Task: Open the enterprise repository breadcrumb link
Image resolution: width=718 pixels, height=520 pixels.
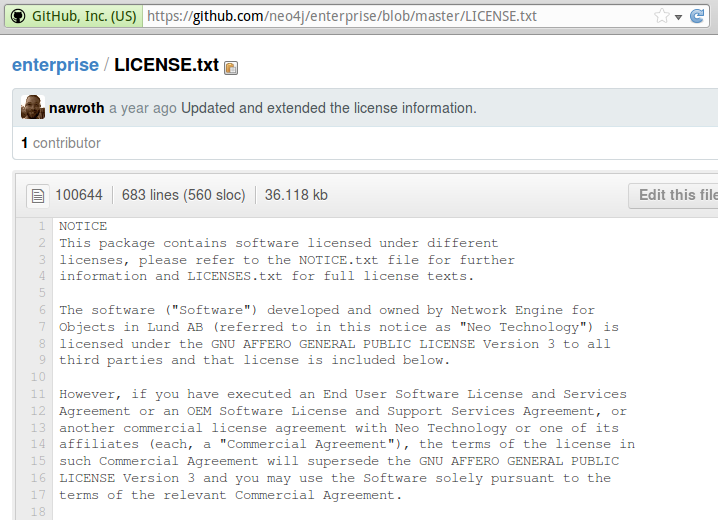Action: 55,65
